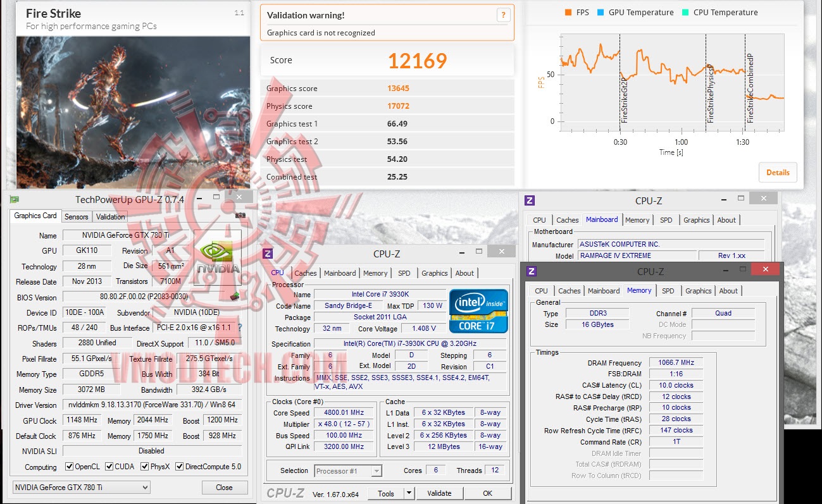The width and height of the screenshot is (822, 504).
Task: Uncheck the CUDA checkbox
Action: click(109, 467)
